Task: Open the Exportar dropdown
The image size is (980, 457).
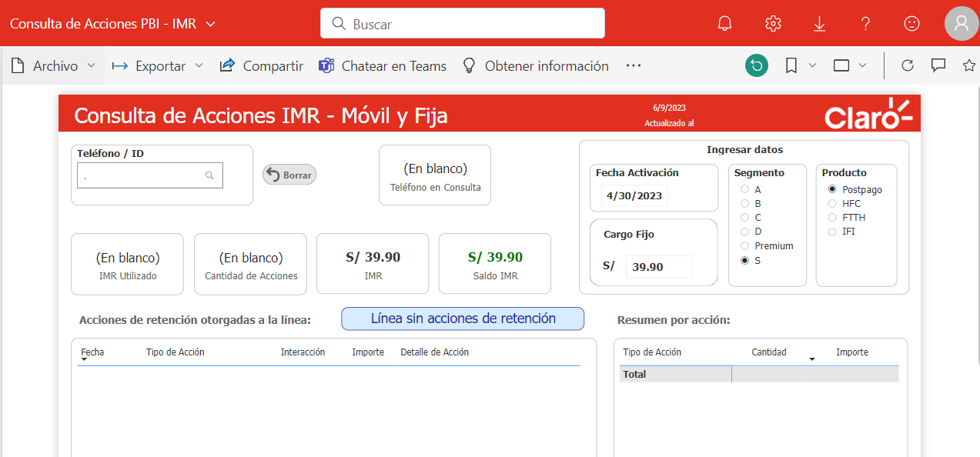Action: point(157,66)
